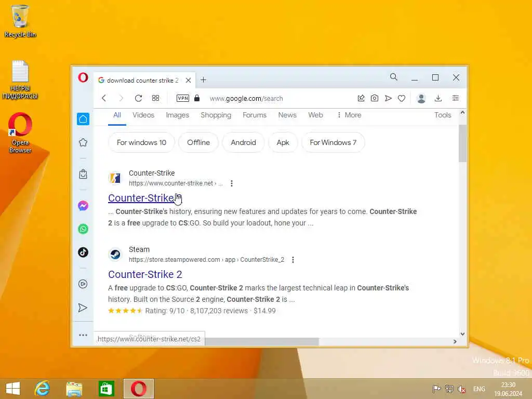The height and width of the screenshot is (399, 532).
Task: Close the 'download counter strike 2' tab
Action: pos(188,81)
